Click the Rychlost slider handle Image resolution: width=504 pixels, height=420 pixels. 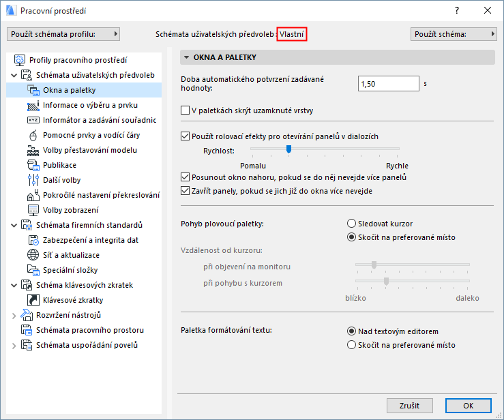pyautogui.click(x=288, y=148)
